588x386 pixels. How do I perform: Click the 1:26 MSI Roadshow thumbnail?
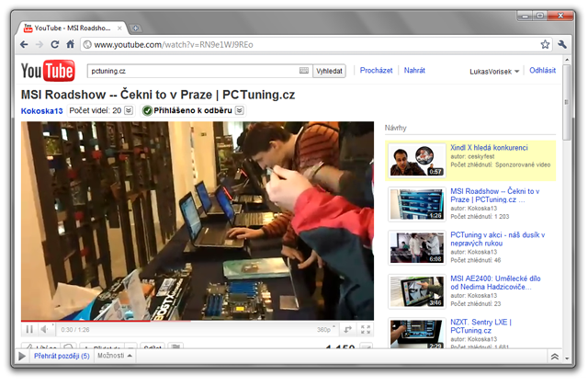(416, 204)
